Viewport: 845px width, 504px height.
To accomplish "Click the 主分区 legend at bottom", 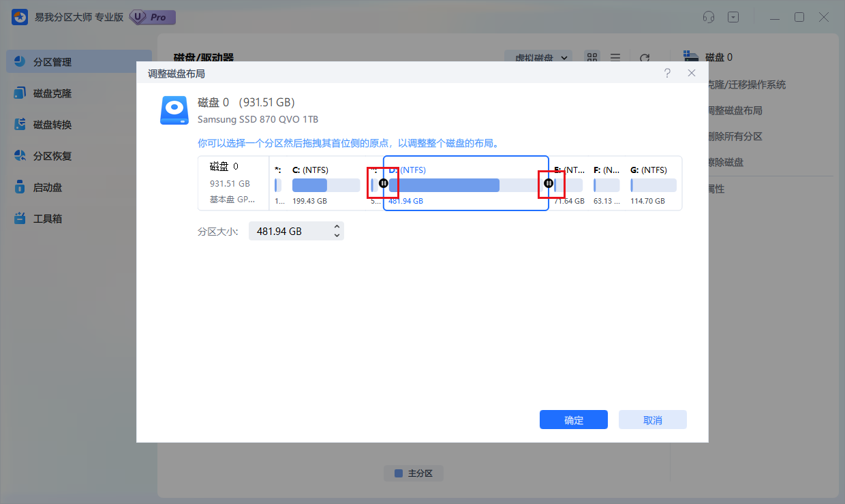I will point(414,473).
